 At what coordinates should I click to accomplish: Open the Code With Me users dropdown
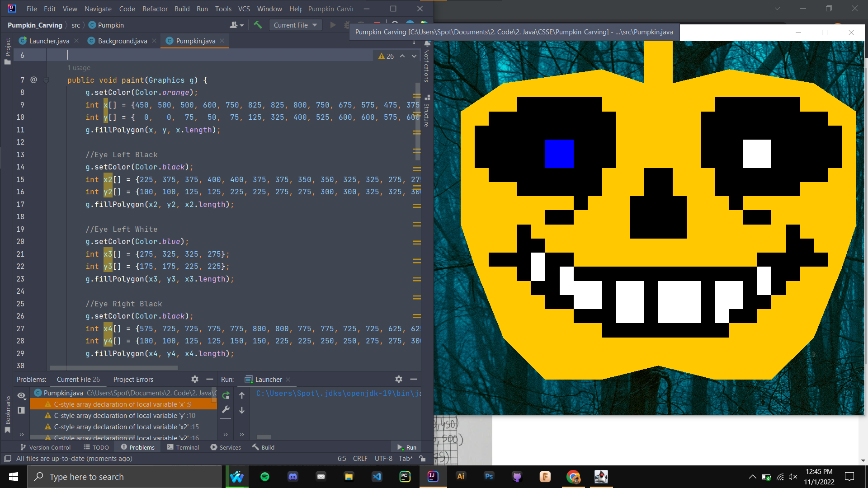click(236, 25)
